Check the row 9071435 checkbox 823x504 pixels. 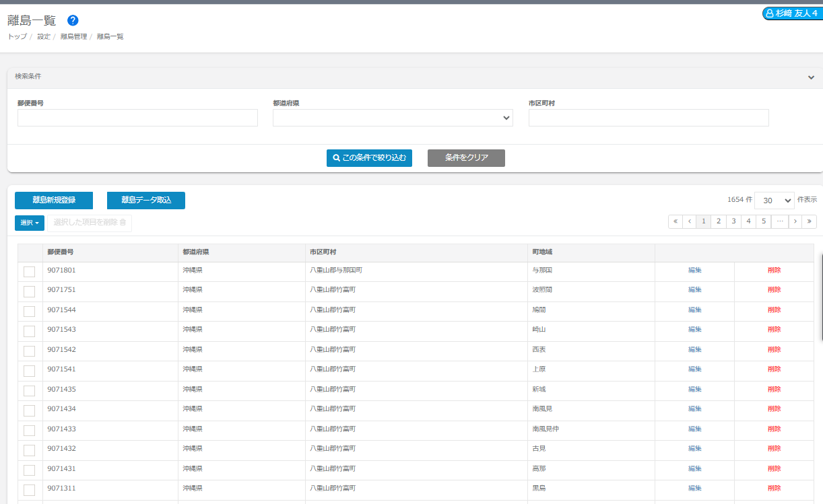click(30, 391)
